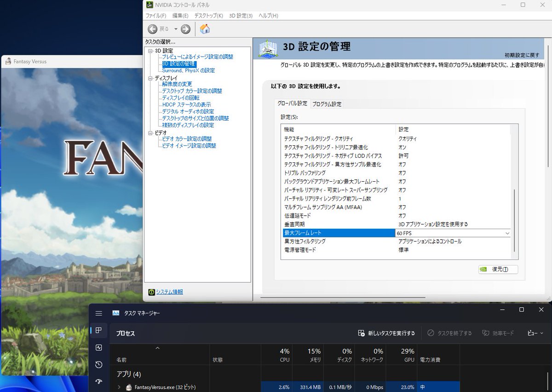Click the Forward arrow toolbar icon
This screenshot has height=392, width=552.
pos(185,29)
